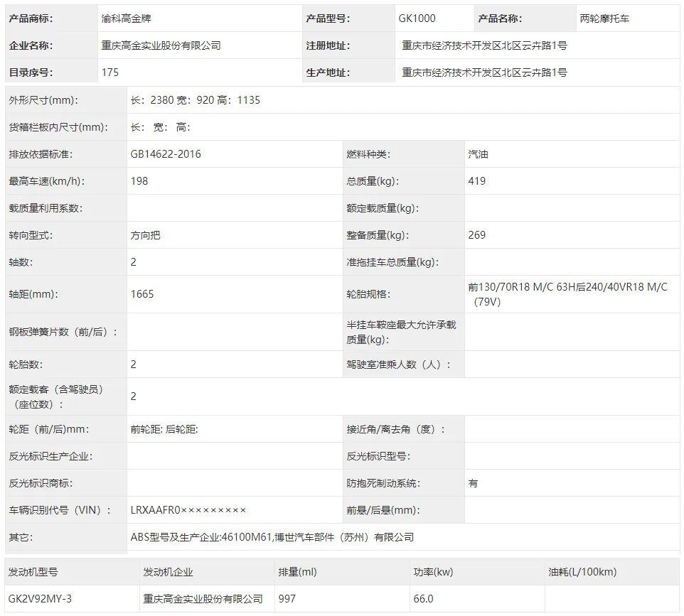Click the 货箱栏板内尺寸(mm) label

point(58,127)
